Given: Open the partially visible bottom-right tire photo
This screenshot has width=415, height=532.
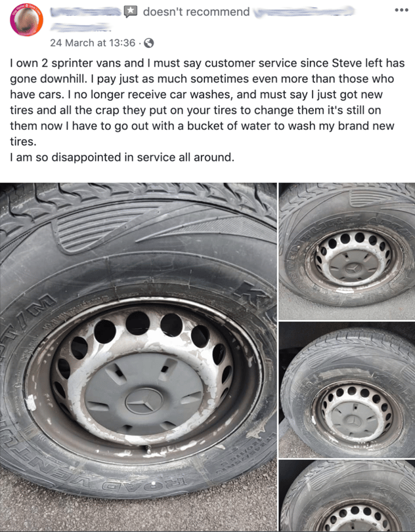Looking at the screenshot, I should (x=347, y=496).
